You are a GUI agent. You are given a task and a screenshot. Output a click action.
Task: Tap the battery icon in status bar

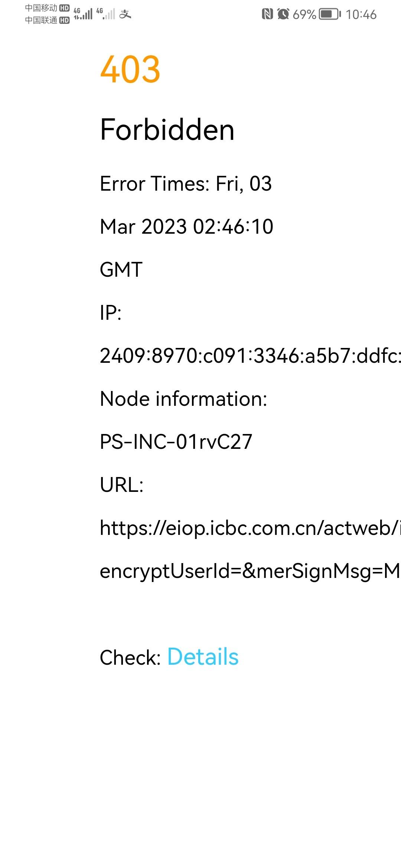(330, 14)
